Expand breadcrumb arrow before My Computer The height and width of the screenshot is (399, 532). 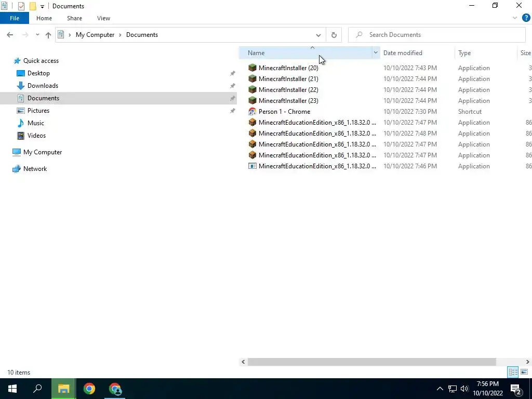click(70, 35)
